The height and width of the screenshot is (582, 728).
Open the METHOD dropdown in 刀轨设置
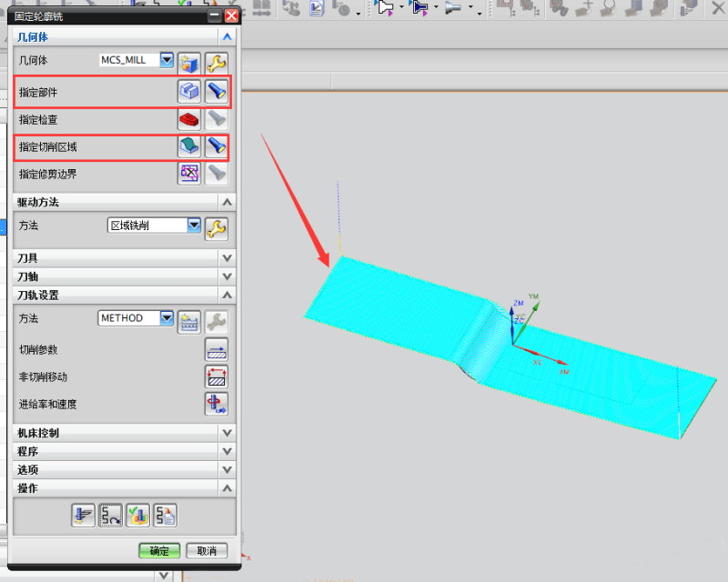(x=167, y=318)
